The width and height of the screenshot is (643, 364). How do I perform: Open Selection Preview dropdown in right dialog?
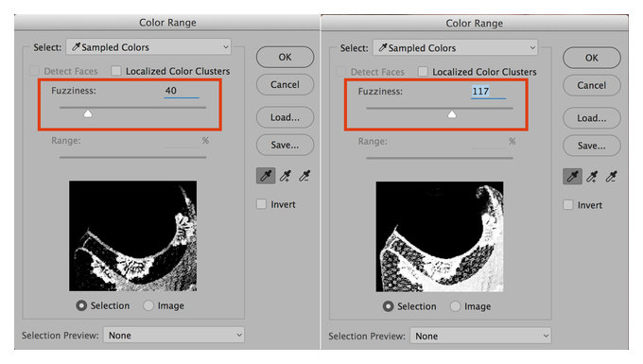pyautogui.click(x=480, y=337)
